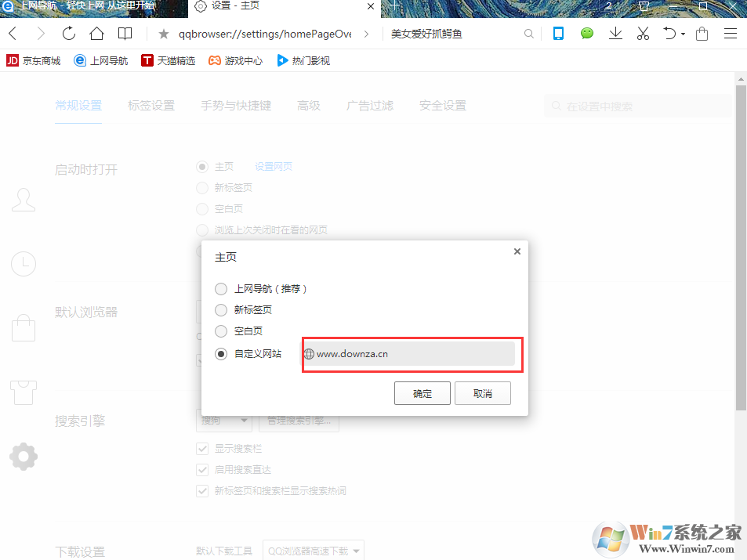Open the 搜狗 search engine dropdown

pos(223,421)
